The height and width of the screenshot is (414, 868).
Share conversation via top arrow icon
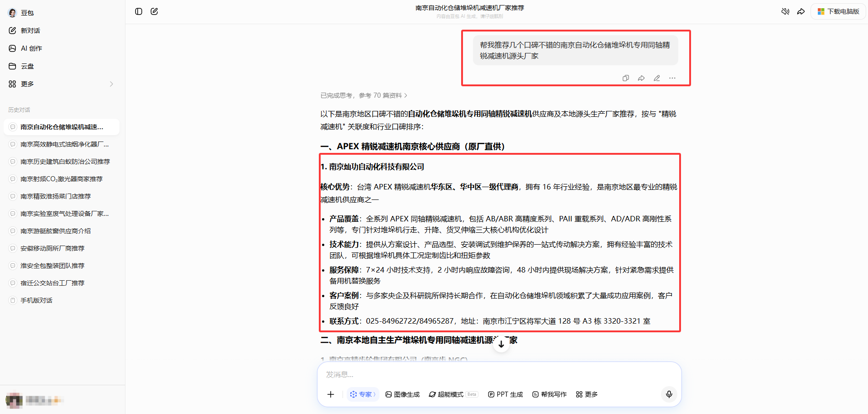point(801,11)
